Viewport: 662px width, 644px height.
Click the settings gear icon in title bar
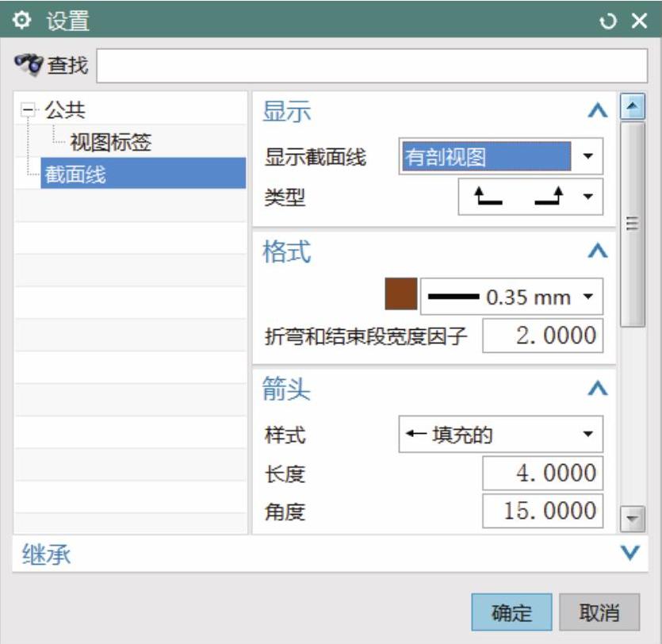21,20
